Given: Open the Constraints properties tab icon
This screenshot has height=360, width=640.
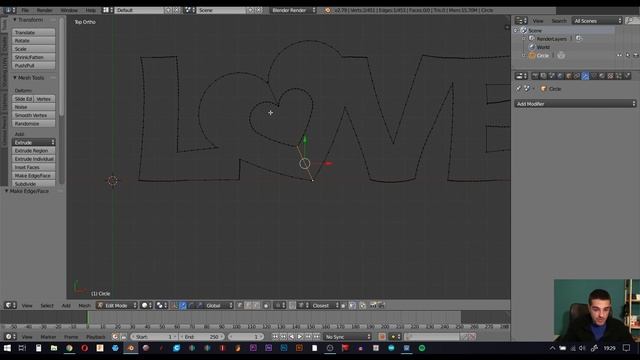Looking at the screenshot, I should pos(577,76).
